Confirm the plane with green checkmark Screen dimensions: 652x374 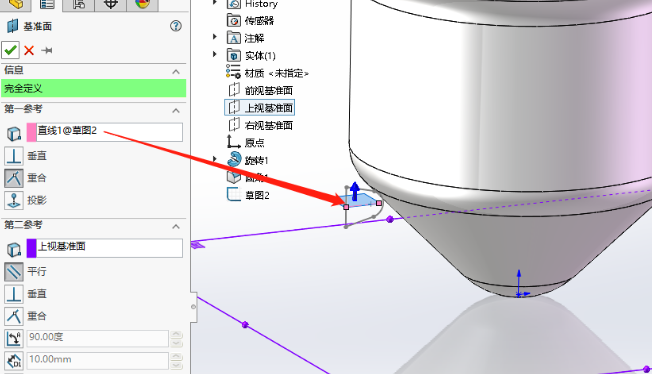pyautogui.click(x=10, y=50)
